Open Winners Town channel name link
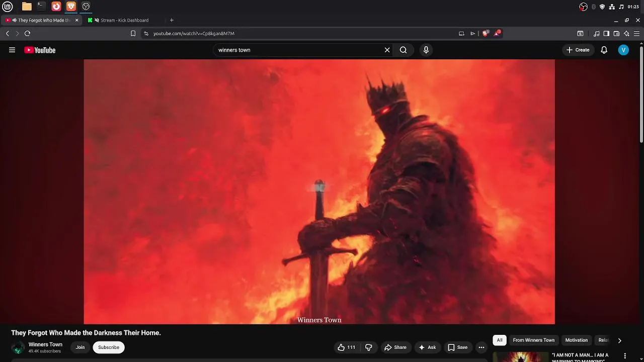644x362 pixels. [x=45, y=344]
